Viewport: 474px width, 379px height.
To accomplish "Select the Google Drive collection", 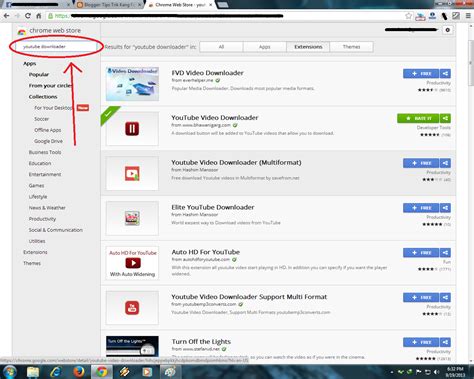I will tap(48, 141).
